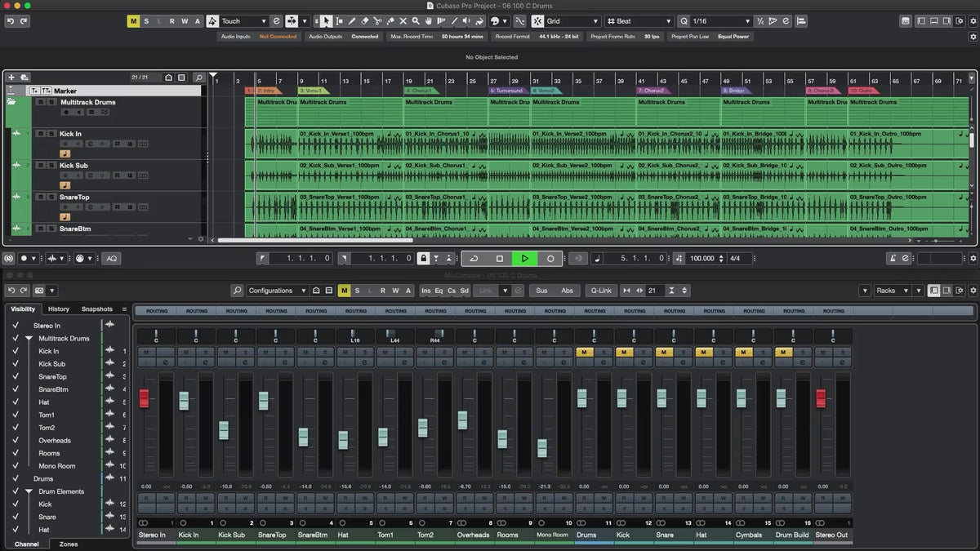Toggle visibility checkmark for Overheads

(15, 441)
